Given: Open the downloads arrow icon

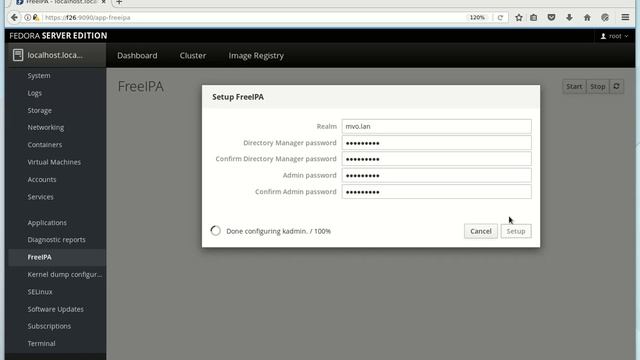Looking at the screenshot, I should (569, 18).
